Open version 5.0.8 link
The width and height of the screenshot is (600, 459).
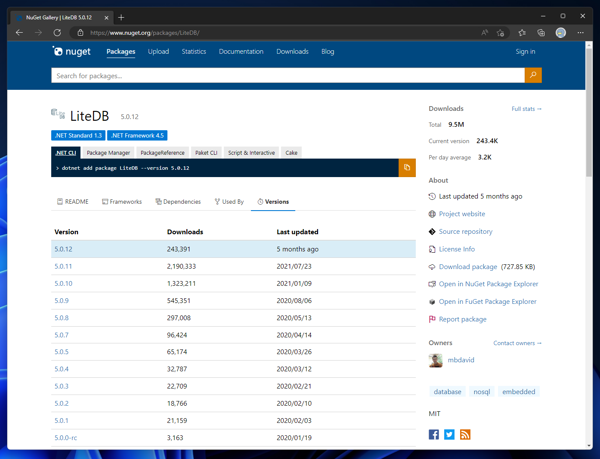61,318
